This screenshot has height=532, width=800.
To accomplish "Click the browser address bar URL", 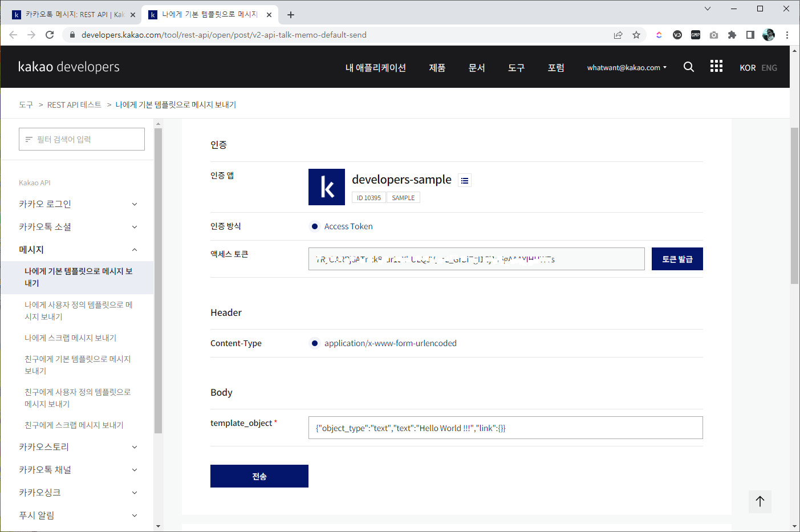I will pyautogui.click(x=224, y=35).
